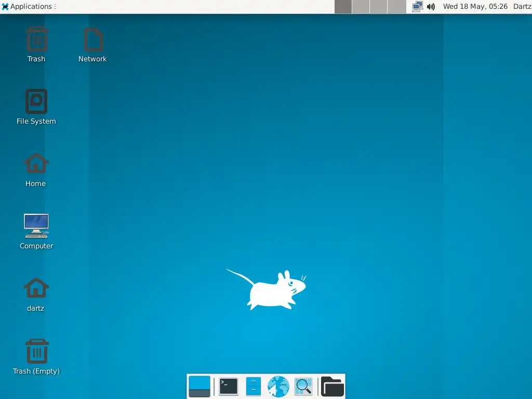Click the 'File System' icon label text

pyautogui.click(x=36, y=121)
